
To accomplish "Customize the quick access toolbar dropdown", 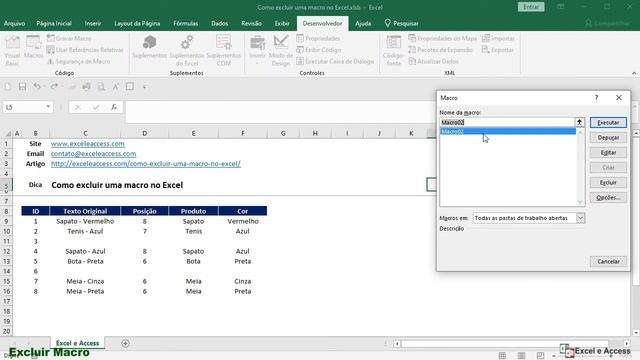I will point(144,87).
